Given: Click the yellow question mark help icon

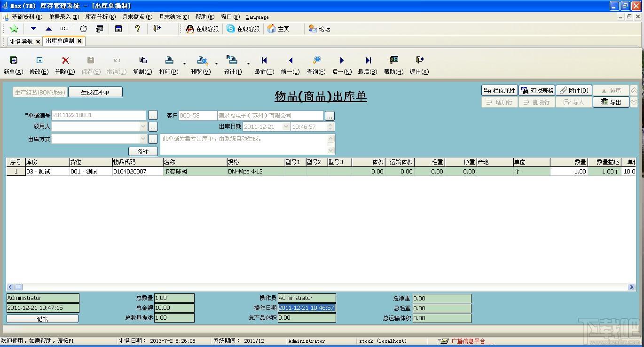Looking at the screenshot, I should click(x=138, y=29).
